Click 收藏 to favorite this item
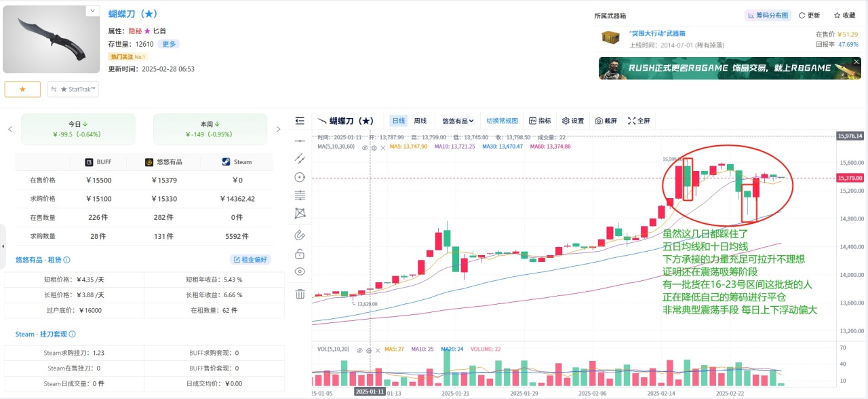This screenshot has height=399, width=868. pos(844,15)
